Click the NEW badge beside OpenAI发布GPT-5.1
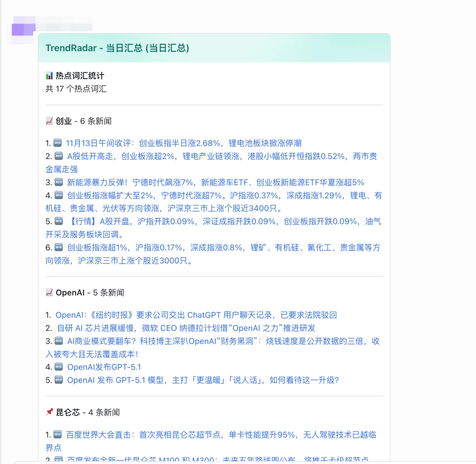The height and width of the screenshot is (464, 476). 58,367
